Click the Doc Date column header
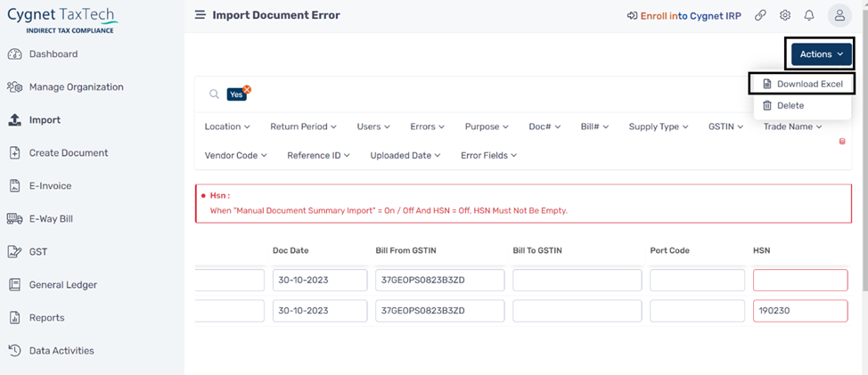 (291, 250)
